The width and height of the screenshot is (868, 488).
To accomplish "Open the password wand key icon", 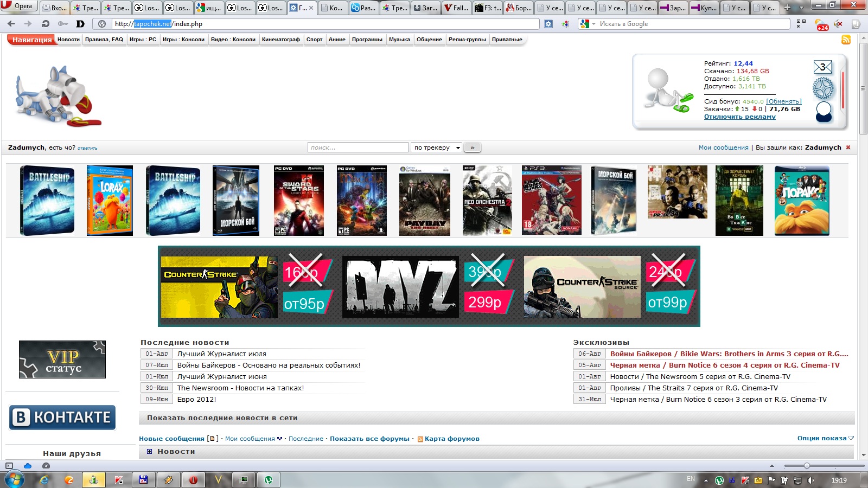I will [63, 24].
